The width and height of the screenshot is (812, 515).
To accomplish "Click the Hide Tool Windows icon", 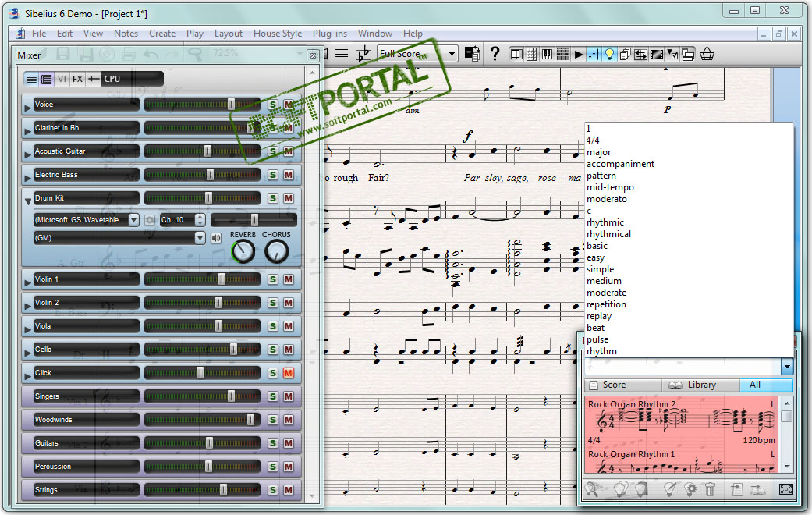I will (688, 54).
